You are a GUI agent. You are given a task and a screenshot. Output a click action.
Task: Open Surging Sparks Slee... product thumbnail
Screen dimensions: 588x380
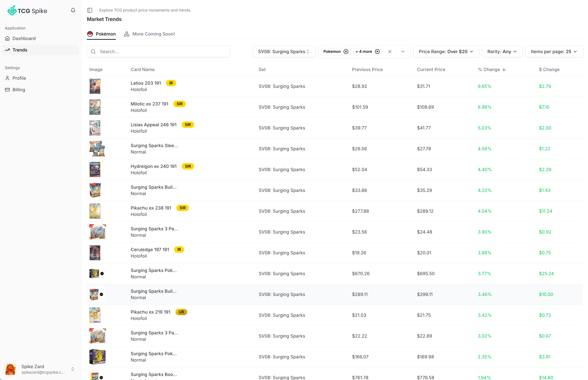pos(97,149)
